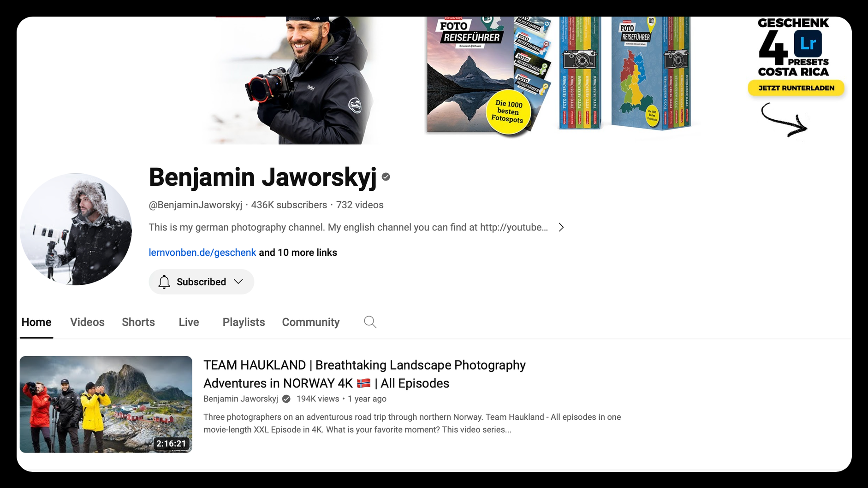Viewport: 868px width, 488px height.
Task: Click the arrow drawing in the channel banner
Action: point(784,122)
